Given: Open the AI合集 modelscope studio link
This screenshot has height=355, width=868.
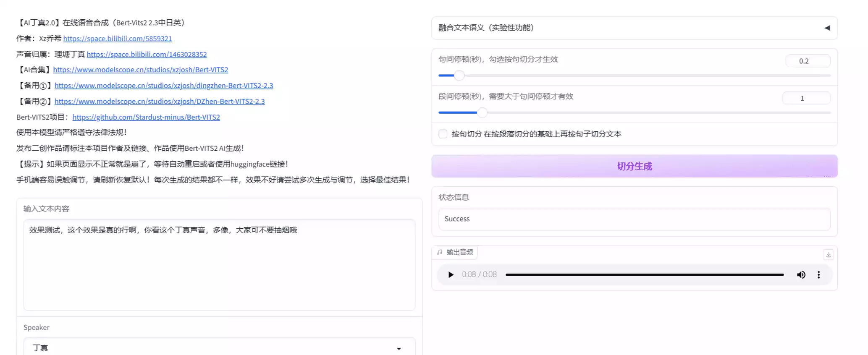Looking at the screenshot, I should (141, 70).
